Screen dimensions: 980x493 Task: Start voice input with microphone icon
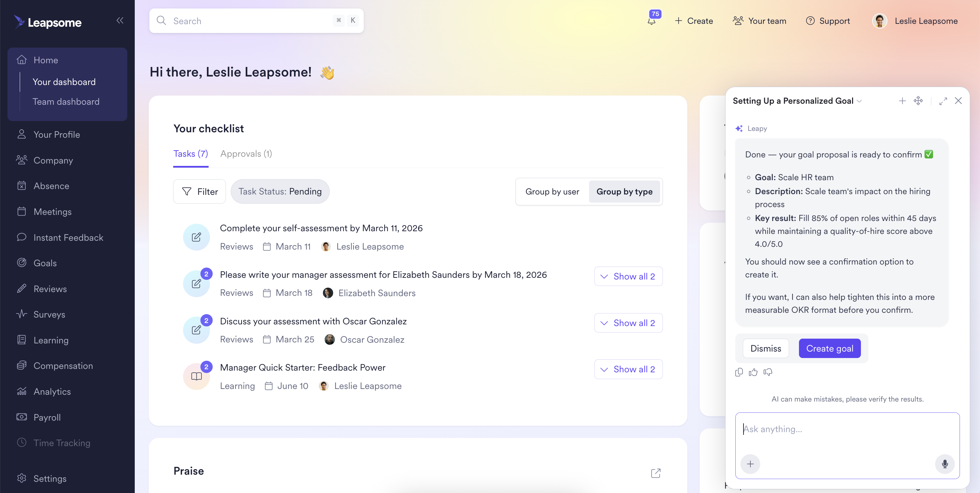[x=944, y=464]
